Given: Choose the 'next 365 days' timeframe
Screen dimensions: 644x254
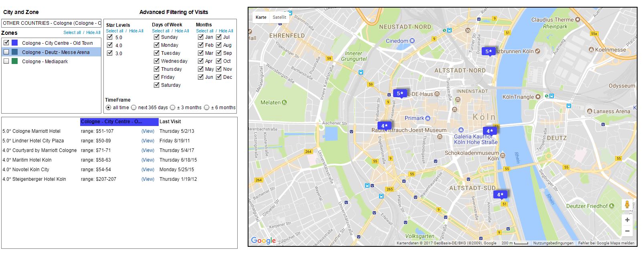Looking at the screenshot, I should coord(134,108).
